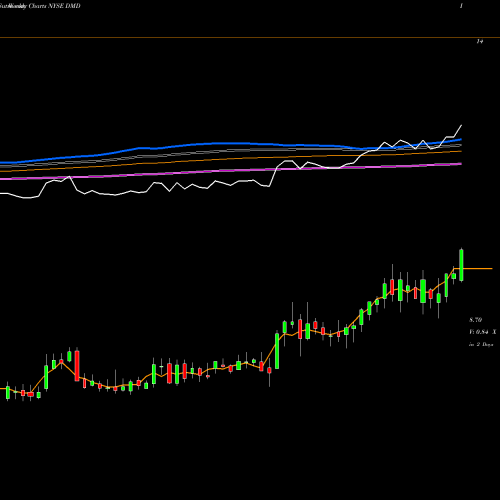Click the tall red candle at the left peak
The image size is (500, 500).
click(x=77, y=365)
